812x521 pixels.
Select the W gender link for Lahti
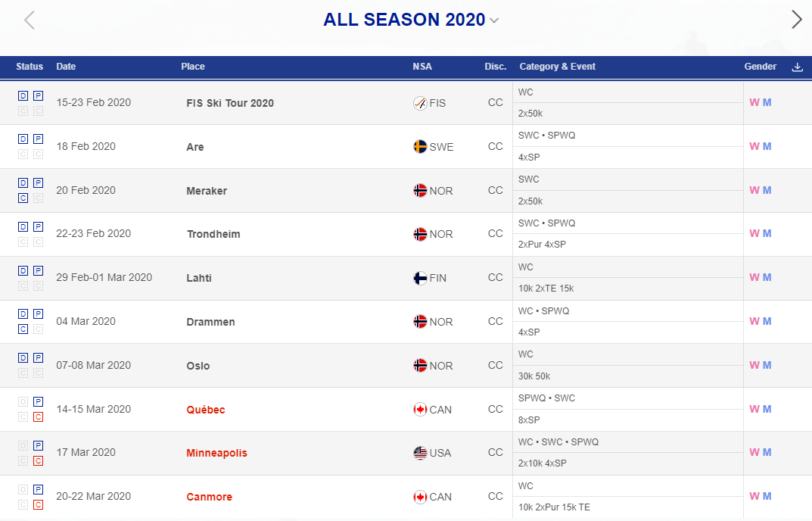point(754,277)
